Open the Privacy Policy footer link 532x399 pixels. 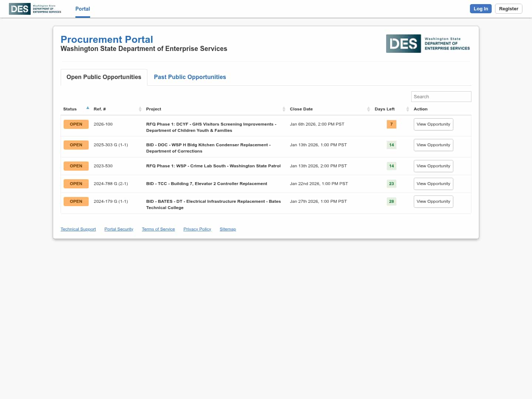click(197, 229)
